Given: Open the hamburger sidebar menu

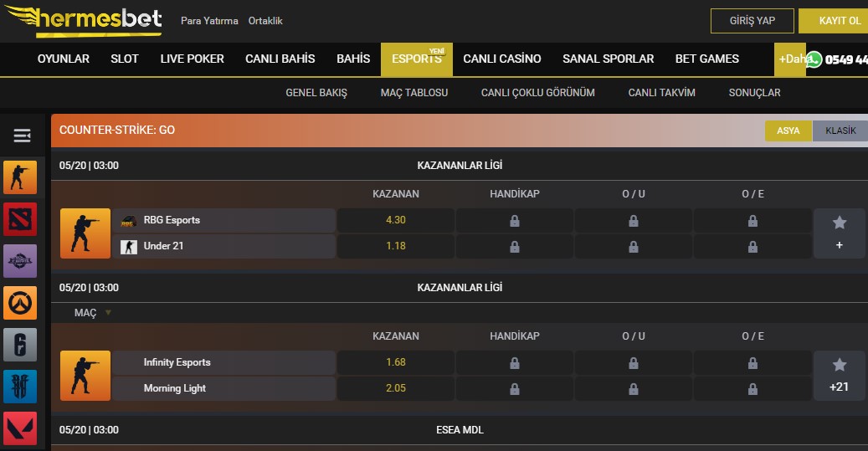Looking at the screenshot, I should point(22,136).
